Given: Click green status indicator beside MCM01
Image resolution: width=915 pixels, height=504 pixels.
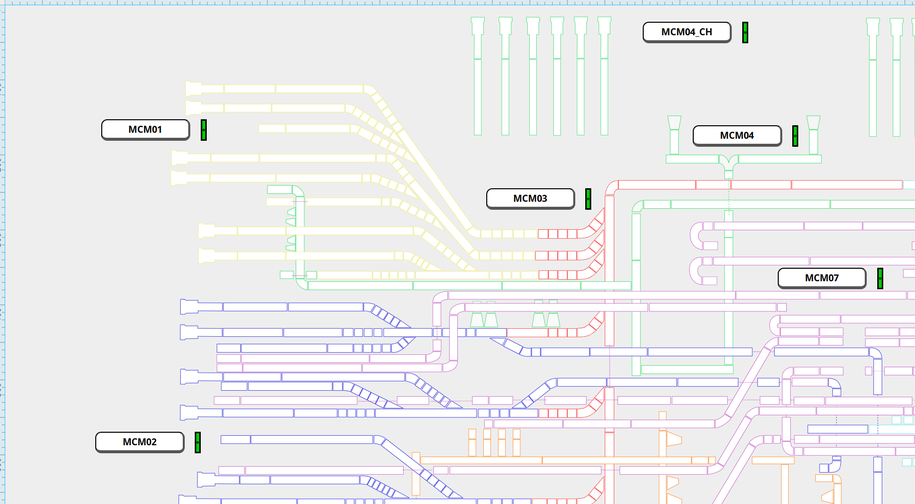Looking at the screenshot, I should (204, 130).
